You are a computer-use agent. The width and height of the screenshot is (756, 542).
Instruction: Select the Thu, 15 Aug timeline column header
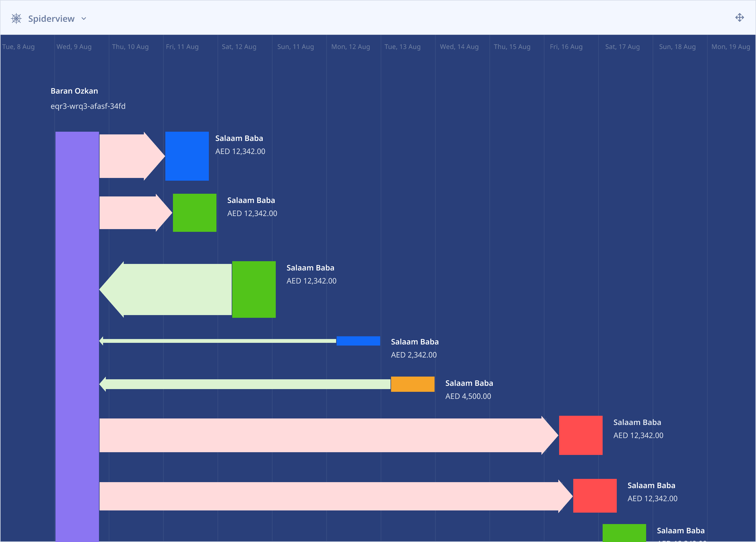[x=512, y=47]
